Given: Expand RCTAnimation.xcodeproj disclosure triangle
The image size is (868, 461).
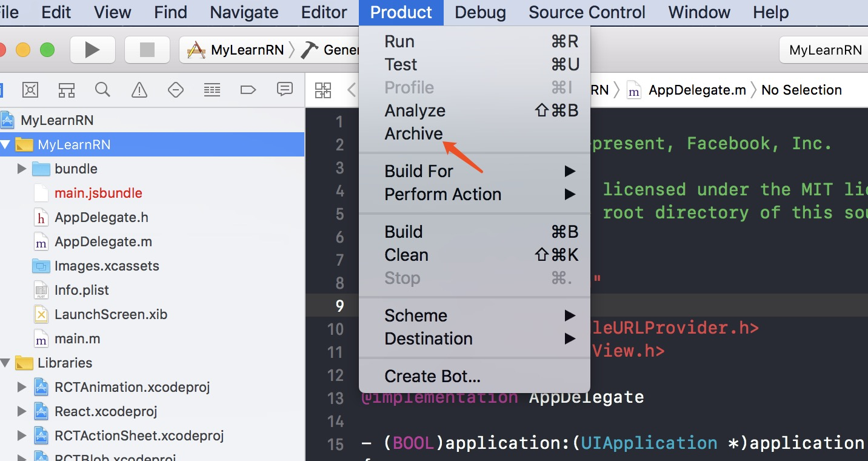Looking at the screenshot, I should tap(22, 387).
